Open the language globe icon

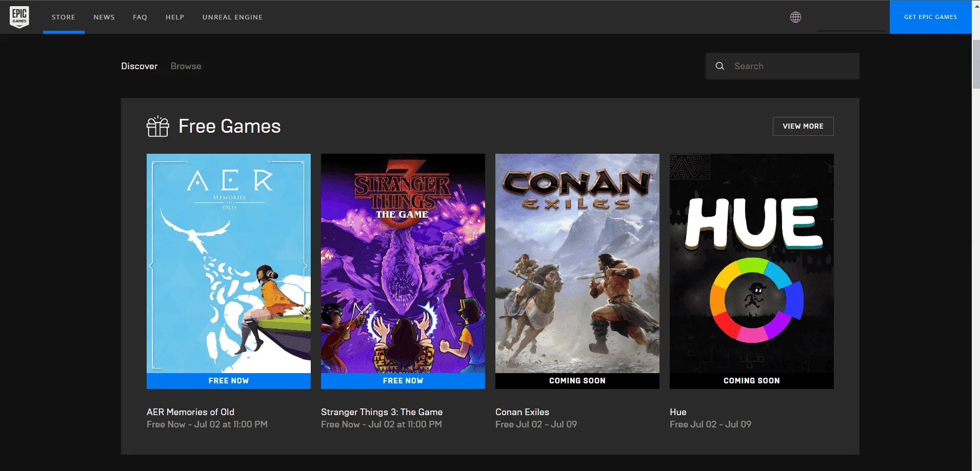(x=795, y=17)
